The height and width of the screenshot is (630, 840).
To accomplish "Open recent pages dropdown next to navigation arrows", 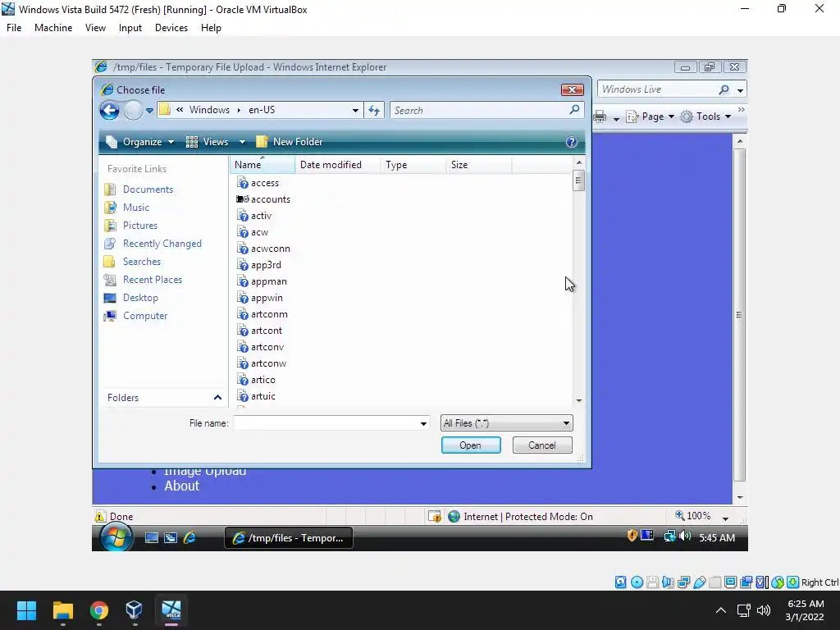I will (149, 111).
